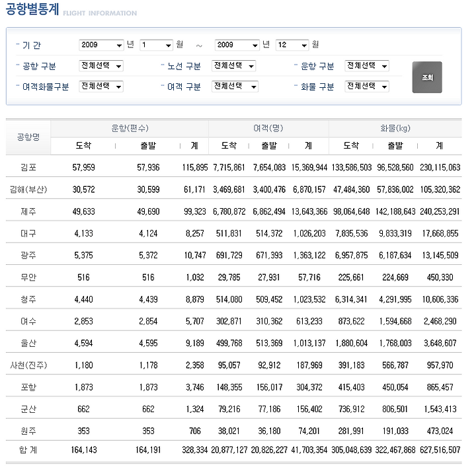Select the 원주 airport row name
Viewport: 476px width, 469px height.
pos(28,431)
